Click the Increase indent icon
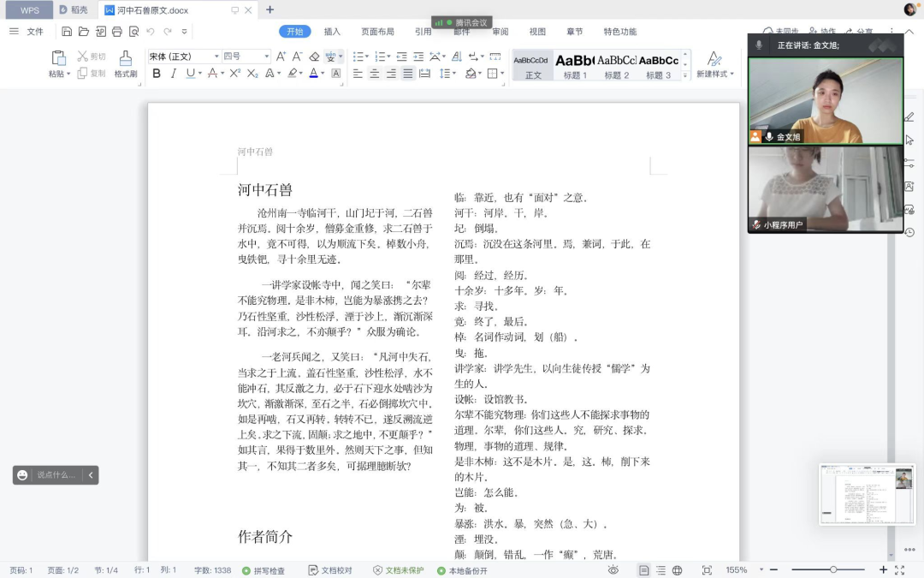 coord(418,57)
